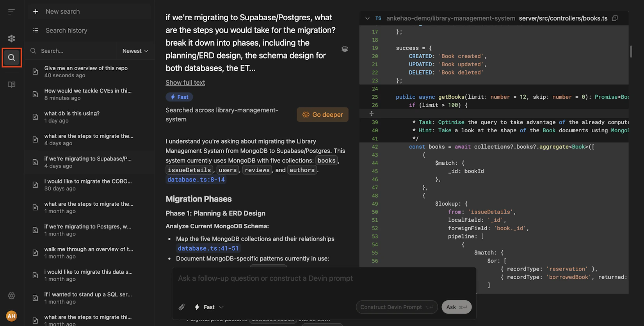Open 'I would like to migrate the COBO...' search

[89, 185]
